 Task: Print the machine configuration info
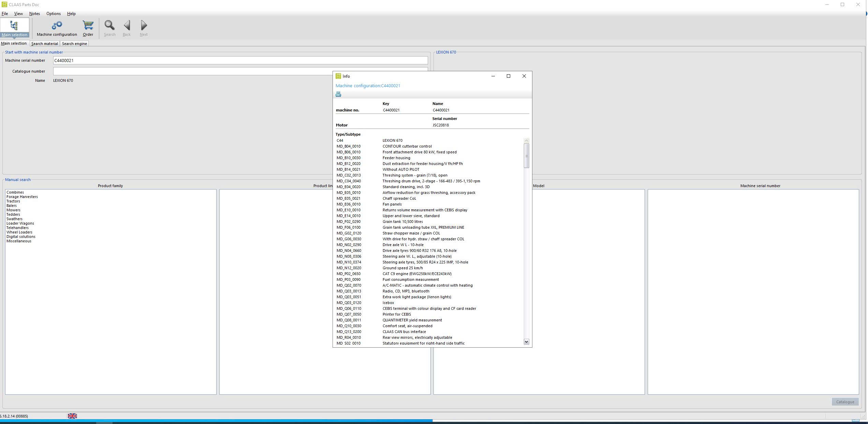pos(338,94)
